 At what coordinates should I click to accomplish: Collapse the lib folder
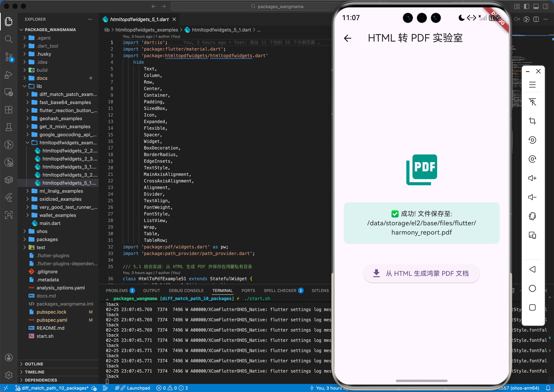(39, 86)
